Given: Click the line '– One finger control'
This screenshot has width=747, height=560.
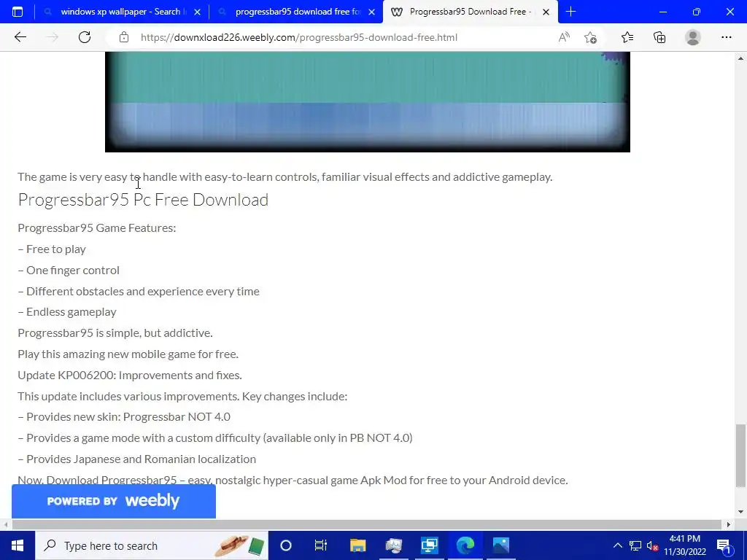Looking at the screenshot, I should (69, 270).
